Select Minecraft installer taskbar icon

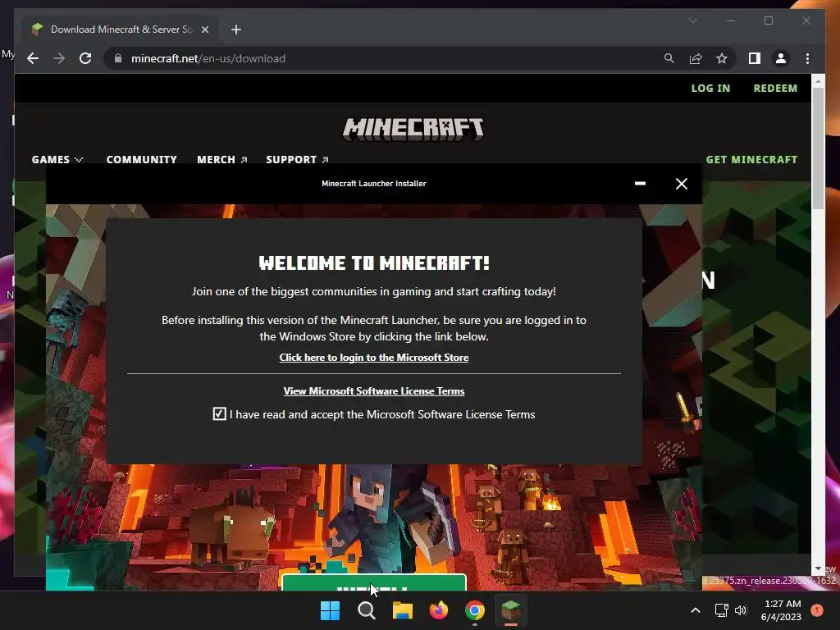510,610
